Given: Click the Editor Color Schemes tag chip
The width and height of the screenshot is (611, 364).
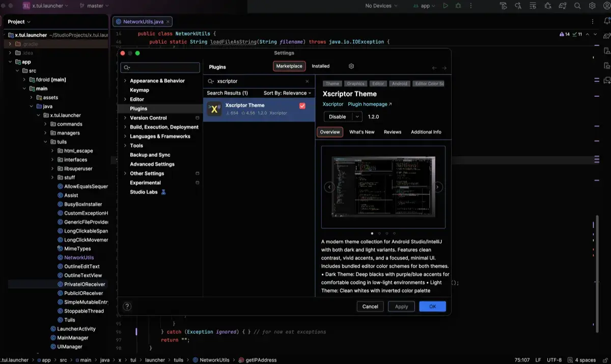Looking at the screenshot, I should click(x=429, y=83).
